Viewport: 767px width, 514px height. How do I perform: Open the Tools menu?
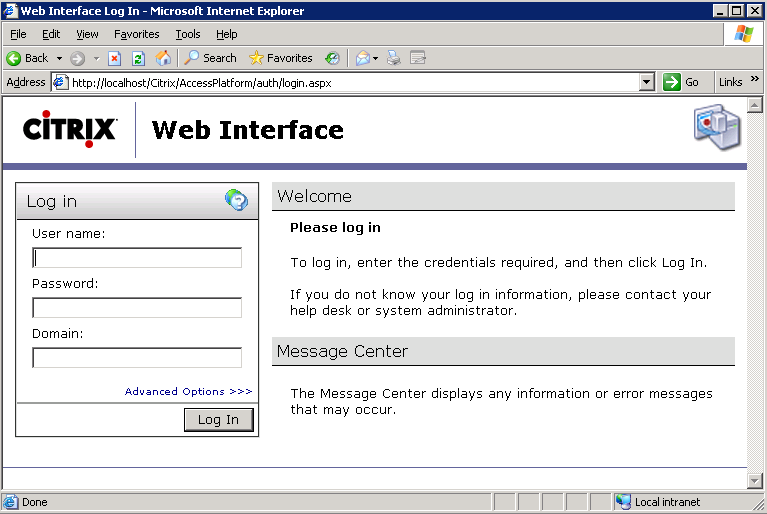[188, 34]
